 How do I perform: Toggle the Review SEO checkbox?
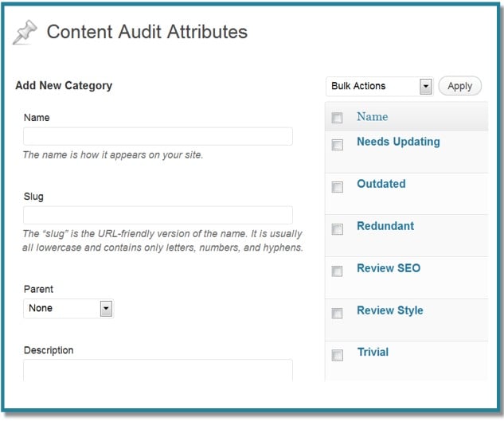pyautogui.click(x=338, y=271)
